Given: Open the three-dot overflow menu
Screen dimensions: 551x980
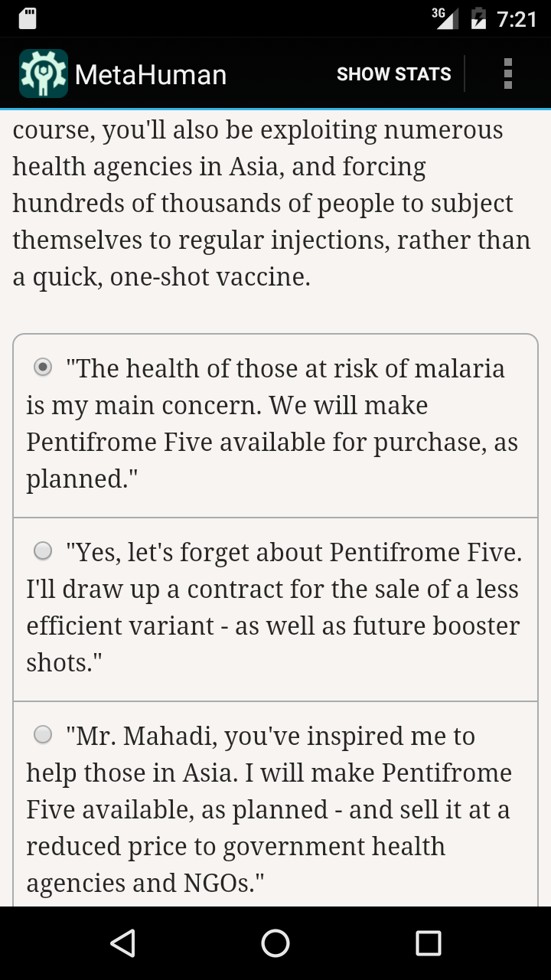Looking at the screenshot, I should pos(507,73).
